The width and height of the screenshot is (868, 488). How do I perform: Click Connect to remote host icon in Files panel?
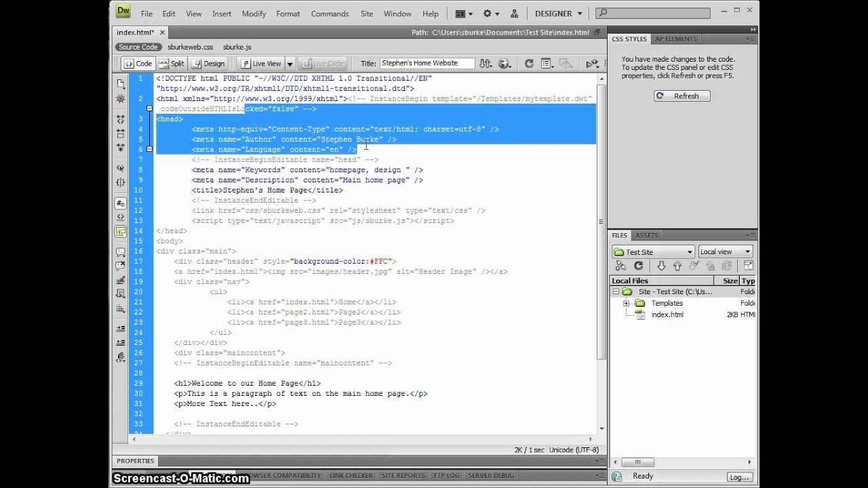pos(620,266)
